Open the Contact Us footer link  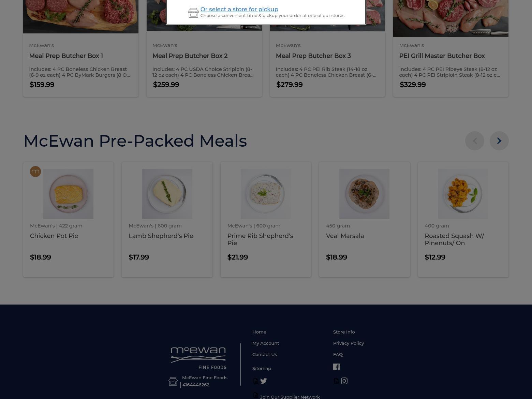coord(265,354)
